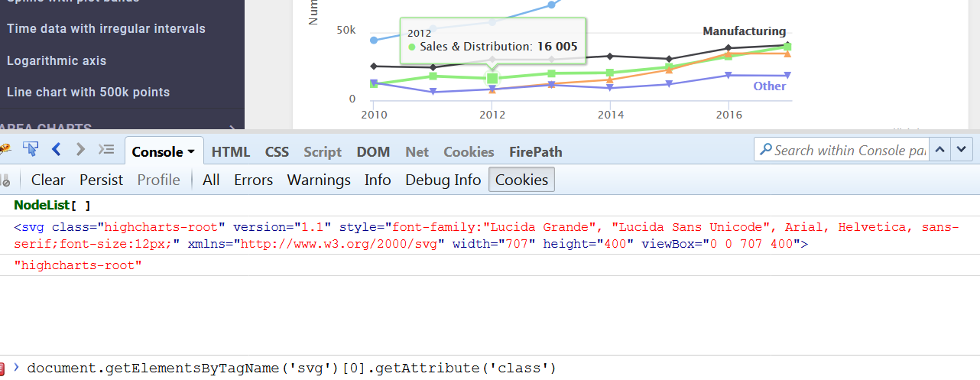
Task: Open the Console tab dropdown arrow
Action: [190, 152]
